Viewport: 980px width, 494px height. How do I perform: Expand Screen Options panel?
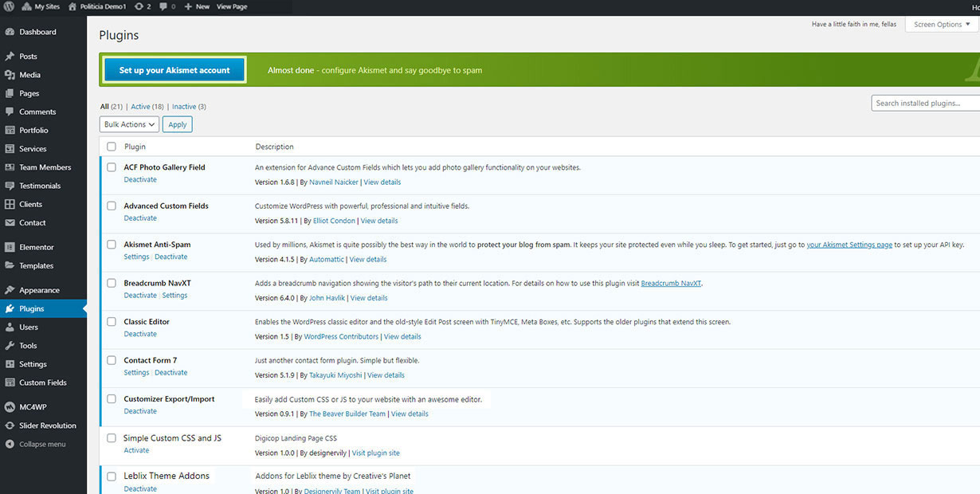click(x=941, y=25)
